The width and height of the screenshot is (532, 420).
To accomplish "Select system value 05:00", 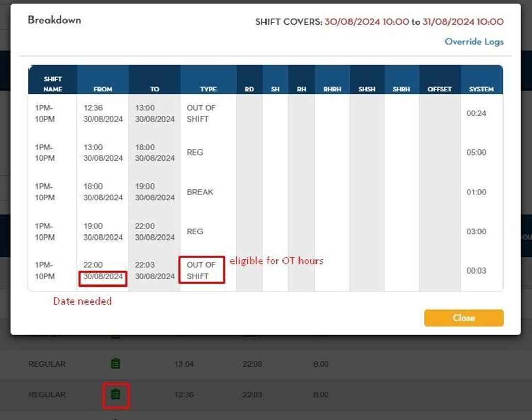I will [x=476, y=153].
